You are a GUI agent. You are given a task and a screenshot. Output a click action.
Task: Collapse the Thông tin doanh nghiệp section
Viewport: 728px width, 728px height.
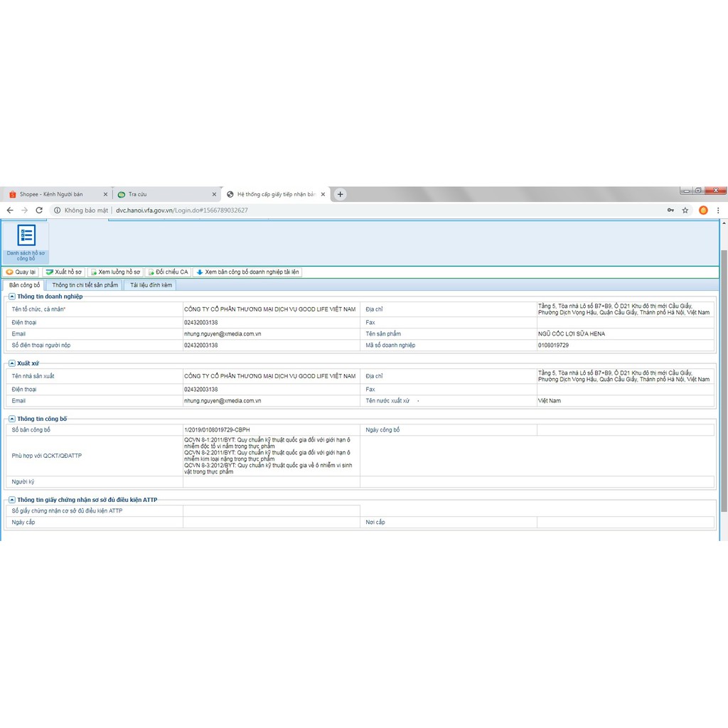tap(12, 296)
